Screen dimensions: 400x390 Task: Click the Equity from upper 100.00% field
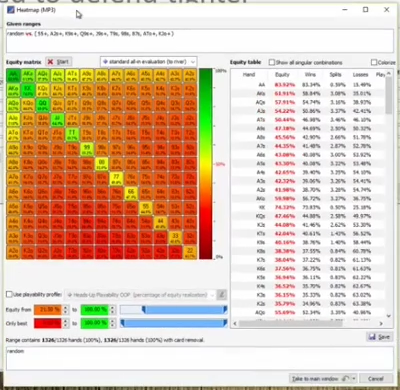point(95,310)
